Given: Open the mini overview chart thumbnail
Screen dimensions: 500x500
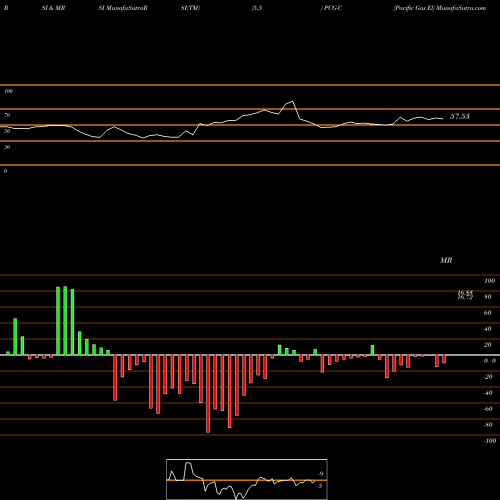Looking at the screenshot, I should pyautogui.click(x=247, y=479).
